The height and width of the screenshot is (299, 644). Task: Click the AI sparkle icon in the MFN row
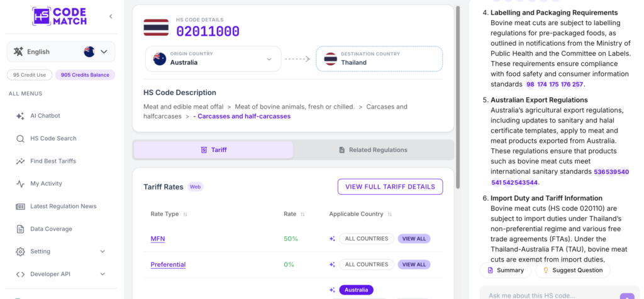[332, 239]
